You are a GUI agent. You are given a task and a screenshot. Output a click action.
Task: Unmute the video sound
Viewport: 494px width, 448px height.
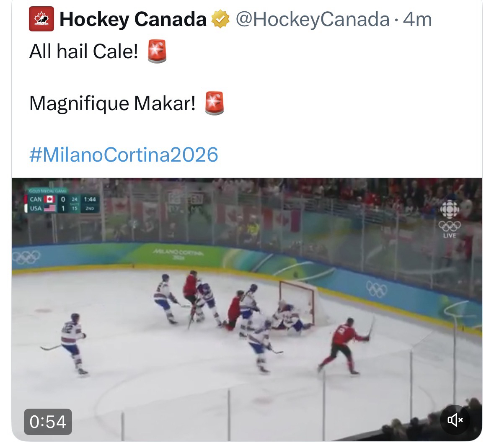[x=455, y=419]
